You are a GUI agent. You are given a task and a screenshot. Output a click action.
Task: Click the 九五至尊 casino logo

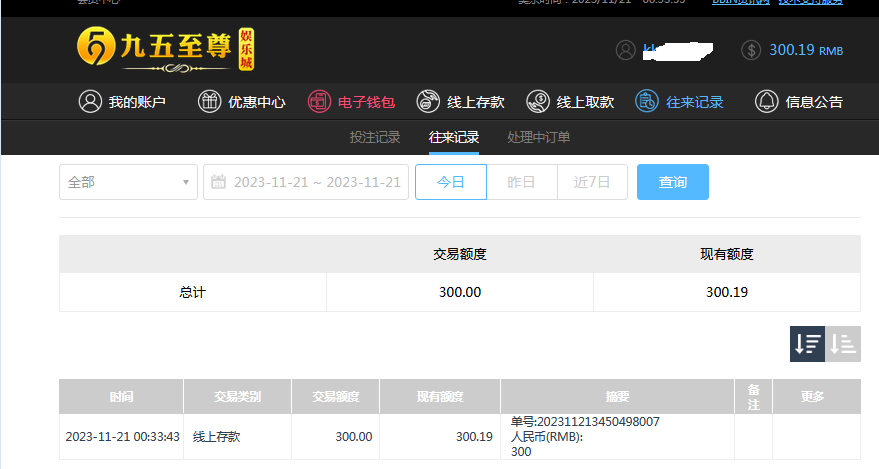(x=166, y=49)
